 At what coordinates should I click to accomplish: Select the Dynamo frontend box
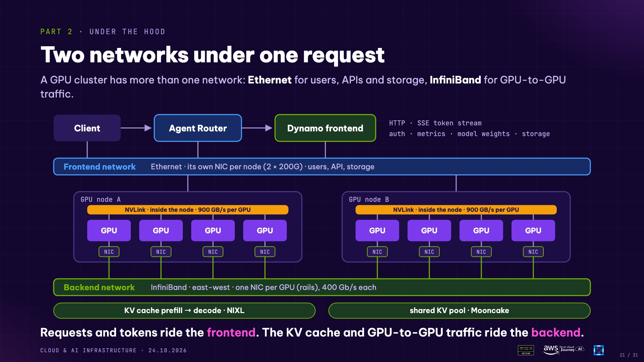325,128
